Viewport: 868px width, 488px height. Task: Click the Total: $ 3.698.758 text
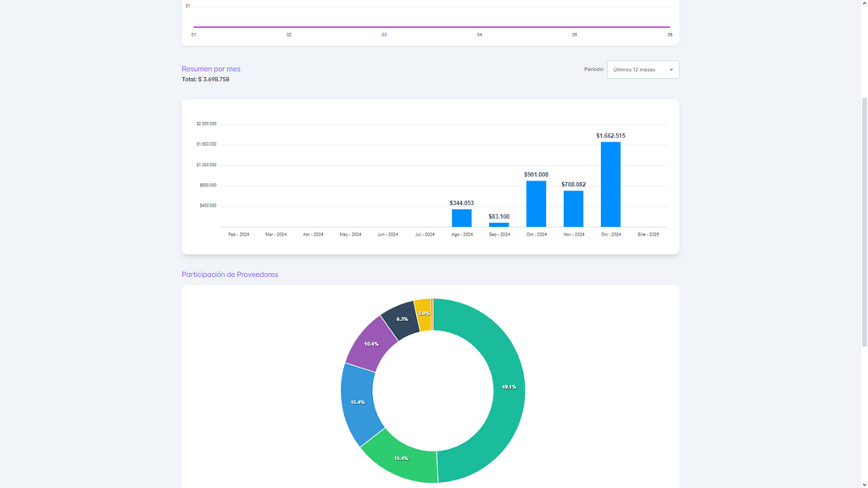(205, 80)
